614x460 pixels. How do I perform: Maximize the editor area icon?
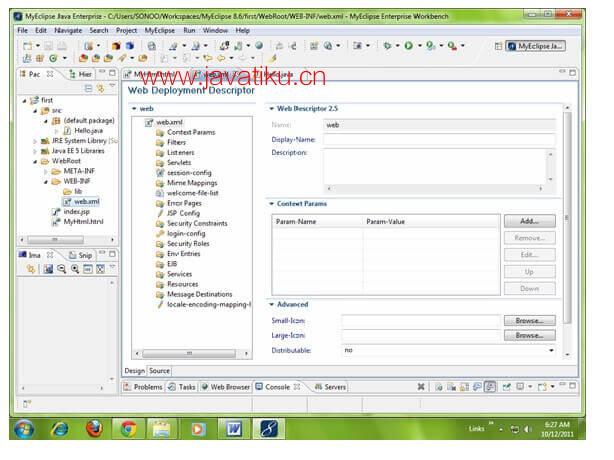click(x=572, y=73)
